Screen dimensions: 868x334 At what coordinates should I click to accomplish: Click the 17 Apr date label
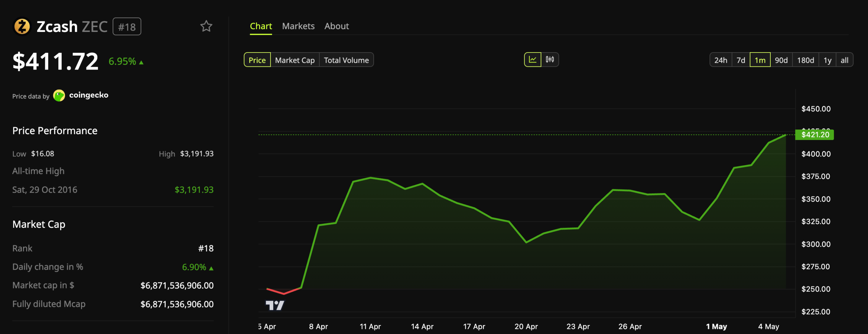tap(474, 327)
